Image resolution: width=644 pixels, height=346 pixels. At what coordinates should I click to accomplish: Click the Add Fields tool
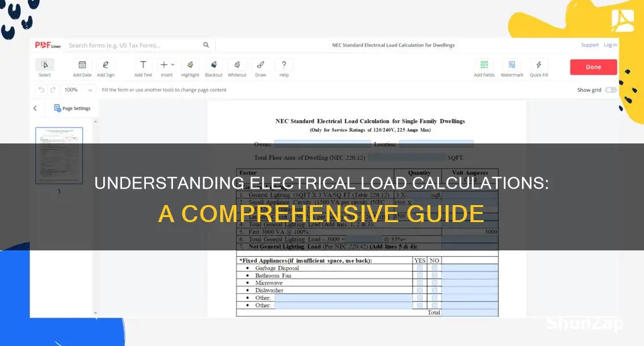(x=484, y=68)
